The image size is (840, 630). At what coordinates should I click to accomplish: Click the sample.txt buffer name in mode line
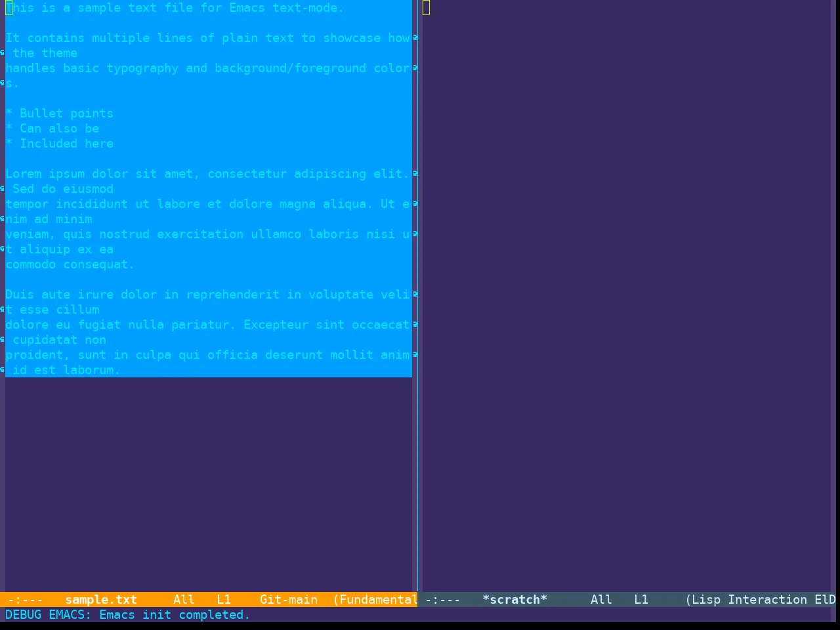tap(101, 599)
